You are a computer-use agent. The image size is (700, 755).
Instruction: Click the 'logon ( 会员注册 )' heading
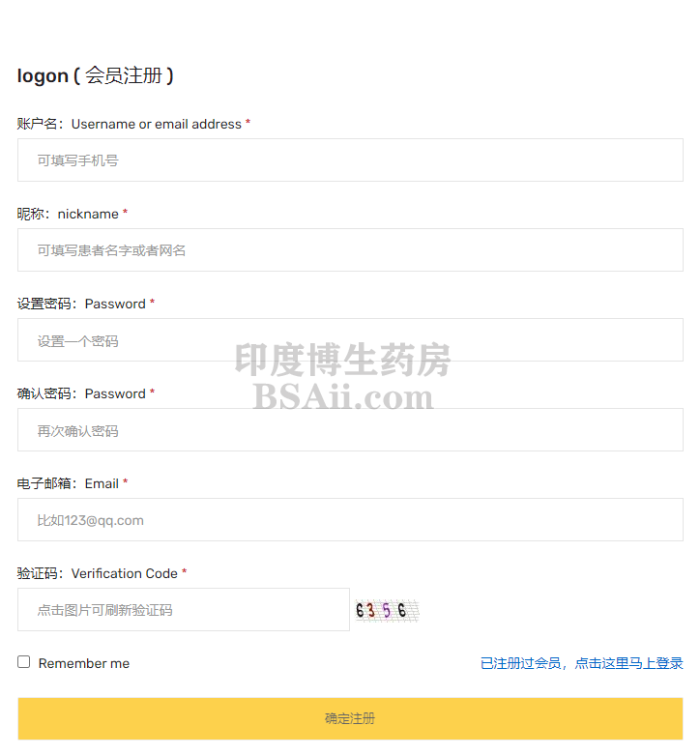pyautogui.click(x=95, y=75)
